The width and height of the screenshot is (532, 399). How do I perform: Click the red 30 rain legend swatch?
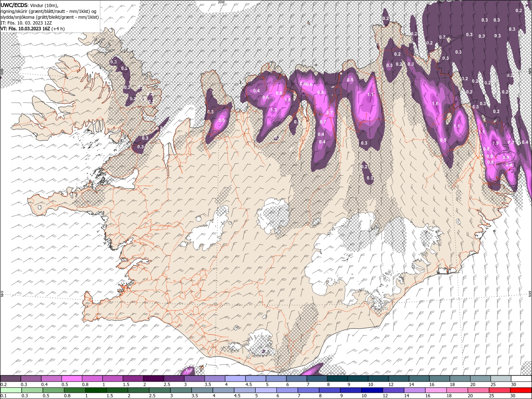[x=522, y=390]
